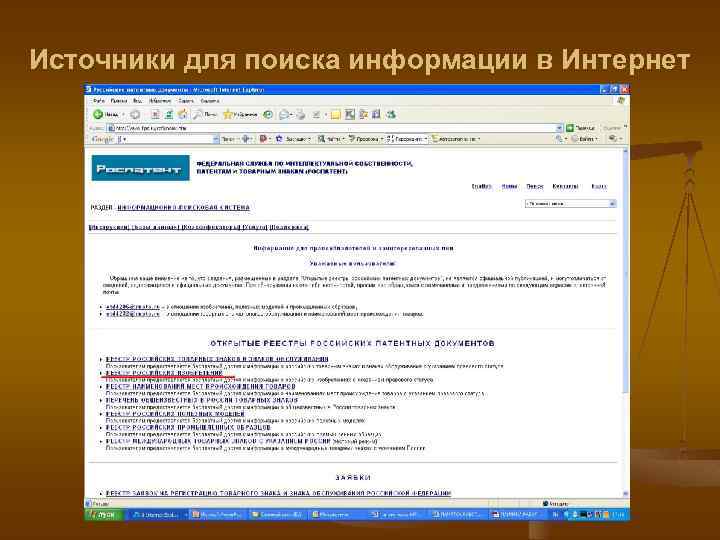The width and height of the screenshot is (720, 540).
Task: Open the site navigation dropdown under the top links
Action: (570, 203)
